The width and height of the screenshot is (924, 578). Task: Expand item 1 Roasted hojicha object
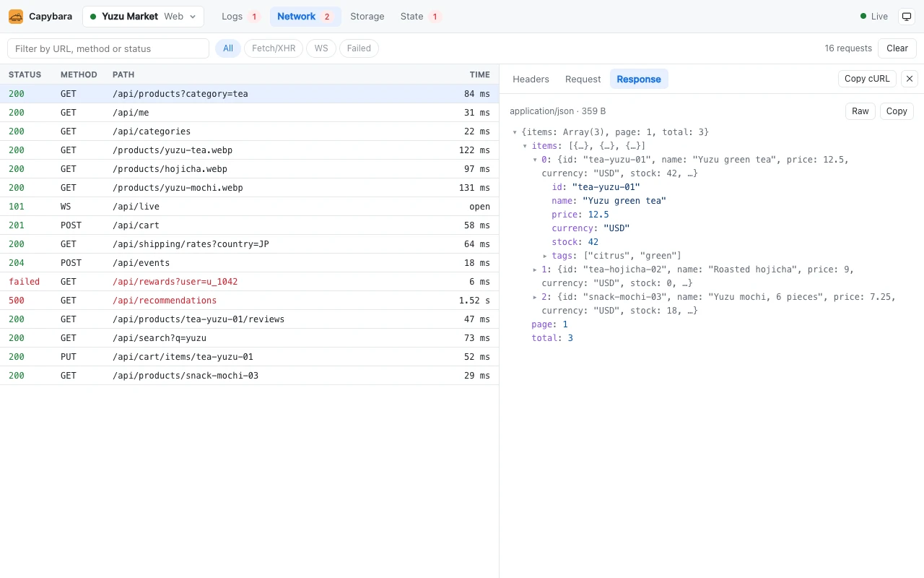(535, 269)
